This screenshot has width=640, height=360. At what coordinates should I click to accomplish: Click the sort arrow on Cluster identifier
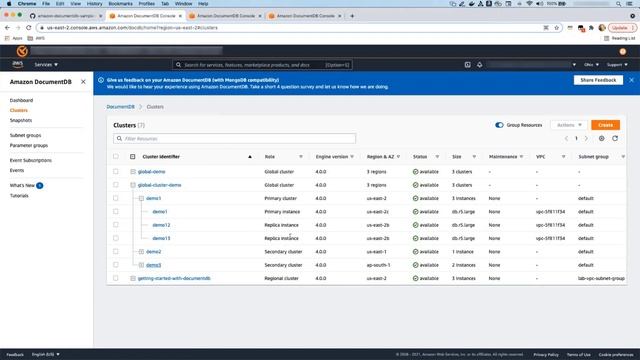click(x=250, y=157)
